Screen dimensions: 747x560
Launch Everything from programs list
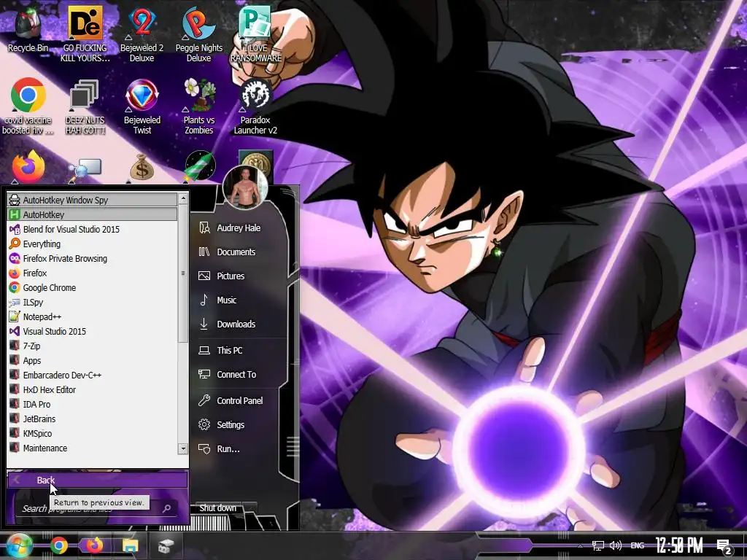[93, 244]
